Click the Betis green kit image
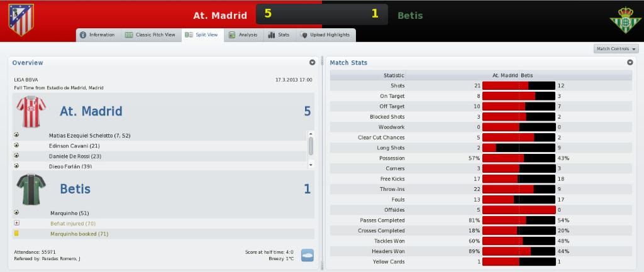 pyautogui.click(x=31, y=189)
